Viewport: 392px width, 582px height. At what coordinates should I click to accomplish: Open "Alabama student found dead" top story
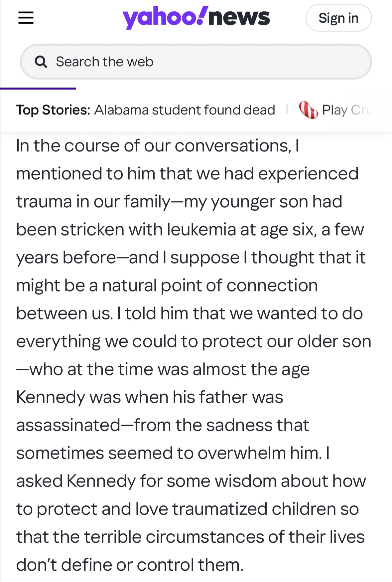pos(185,110)
